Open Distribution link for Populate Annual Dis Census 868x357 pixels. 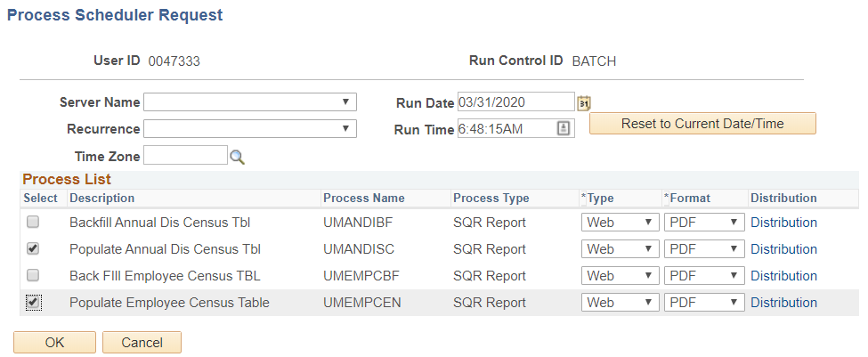pos(783,249)
